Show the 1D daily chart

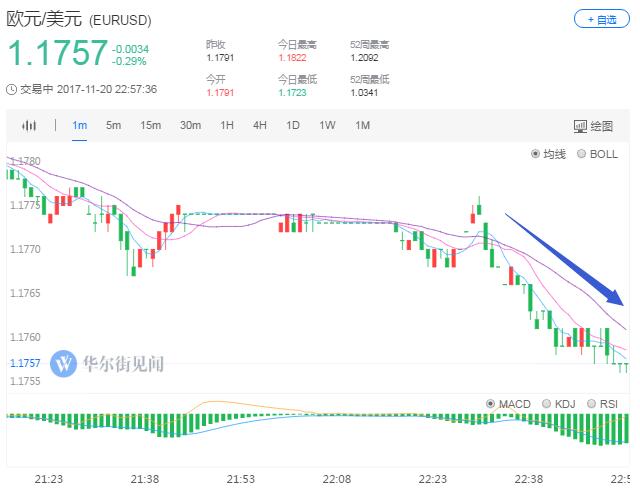tap(293, 125)
